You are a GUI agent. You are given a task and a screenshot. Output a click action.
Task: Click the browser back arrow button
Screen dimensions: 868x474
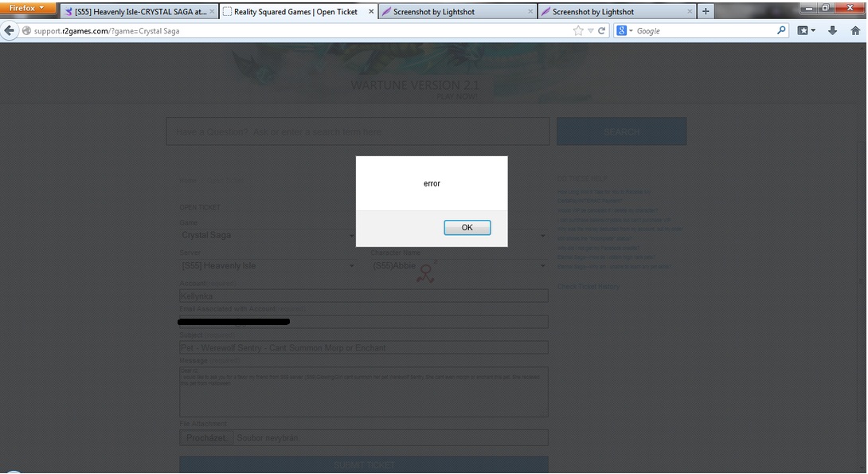(x=10, y=31)
